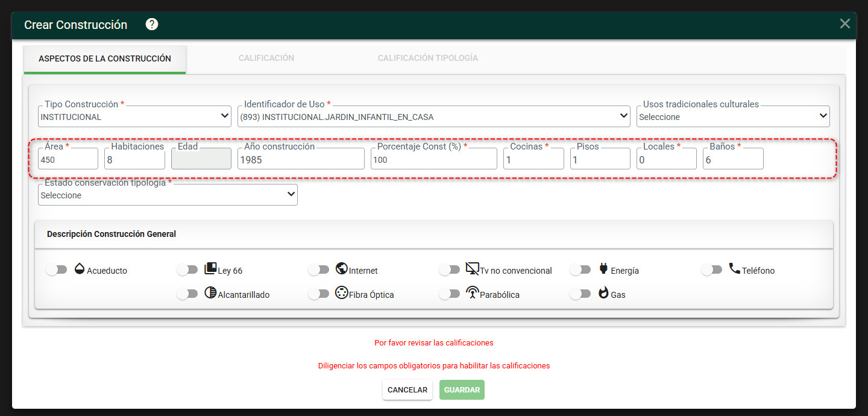Image resolution: width=868 pixels, height=416 pixels.
Task: Click the Ley 66 book icon
Action: (x=210, y=269)
